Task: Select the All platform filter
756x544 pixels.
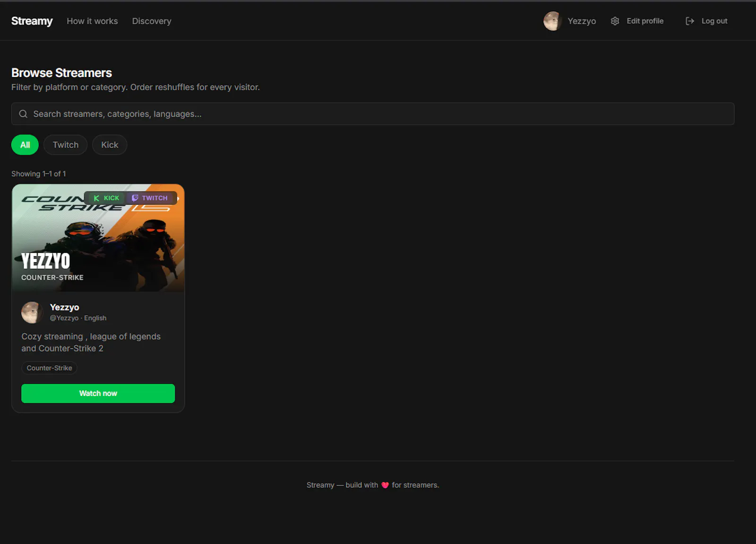Action: (25, 145)
